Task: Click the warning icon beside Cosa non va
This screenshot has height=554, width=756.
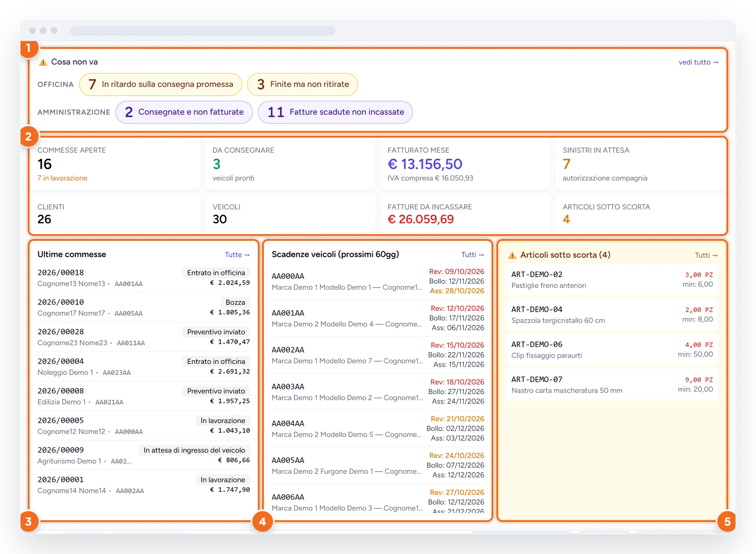Action: 43,62
